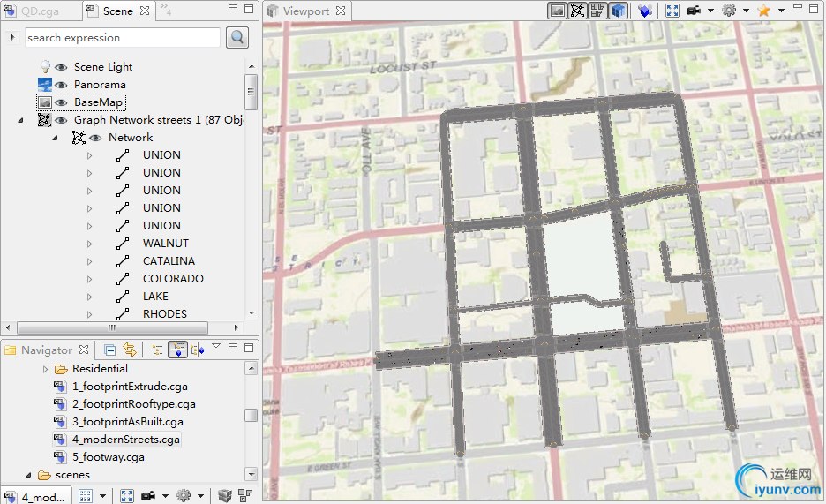Toggle the pressed tree-filter icon in Navigator toolbar

point(177,350)
